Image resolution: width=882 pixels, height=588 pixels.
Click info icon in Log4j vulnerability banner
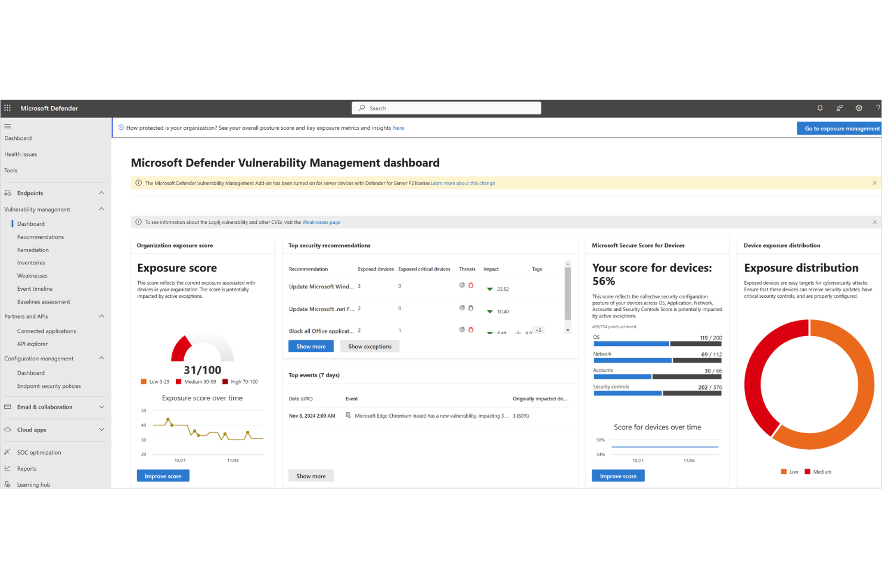point(139,222)
